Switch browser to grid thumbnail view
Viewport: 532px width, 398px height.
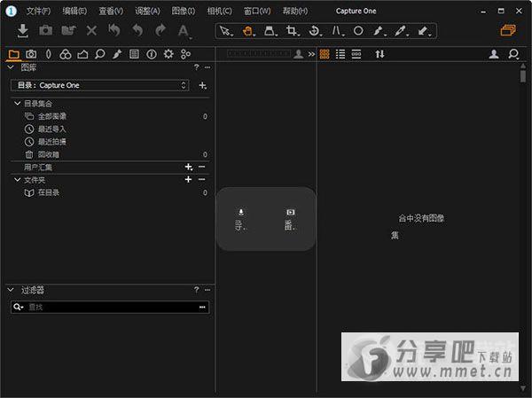(x=325, y=54)
